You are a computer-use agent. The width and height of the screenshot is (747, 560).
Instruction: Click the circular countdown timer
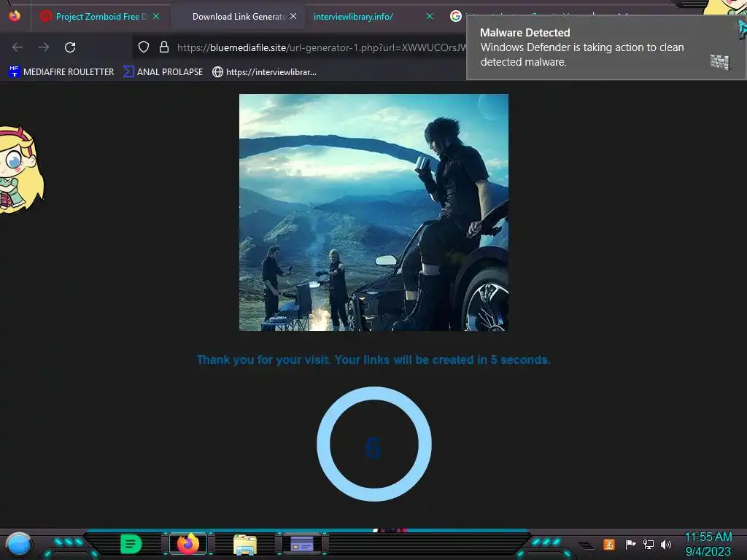374,444
